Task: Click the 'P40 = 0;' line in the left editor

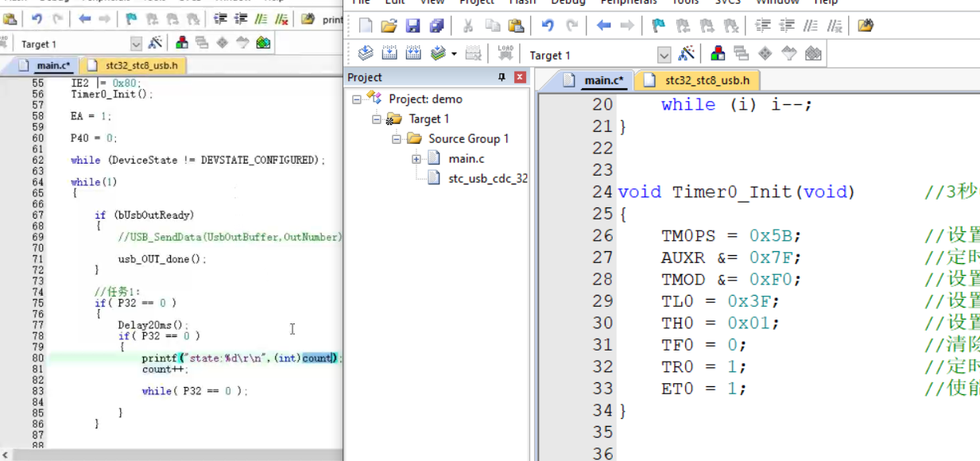Action: [x=94, y=138]
